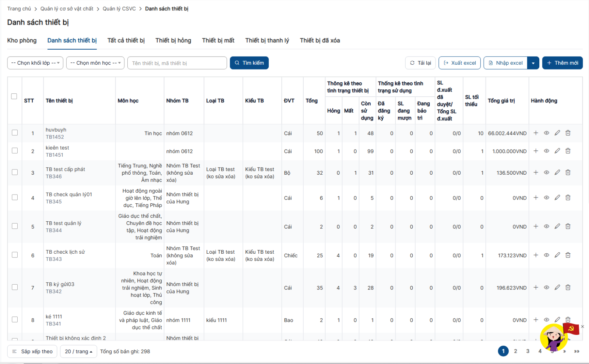Edit pencil icon for TB test cấp phát
The height and width of the screenshot is (364, 589).
point(557,172)
